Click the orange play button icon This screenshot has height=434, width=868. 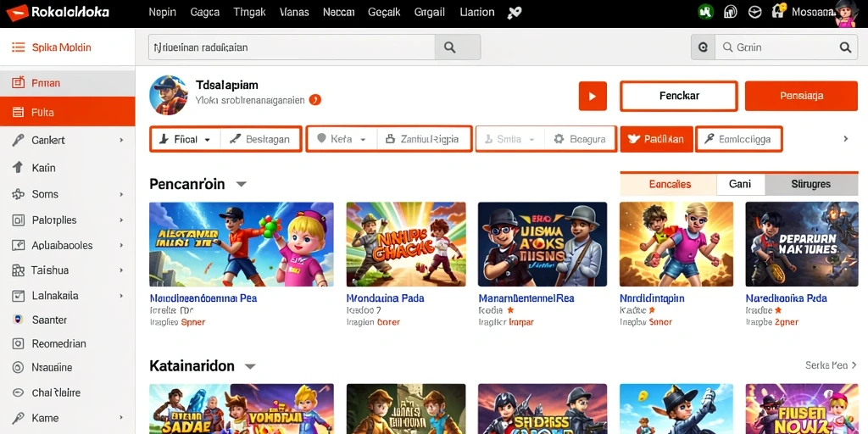click(x=593, y=96)
